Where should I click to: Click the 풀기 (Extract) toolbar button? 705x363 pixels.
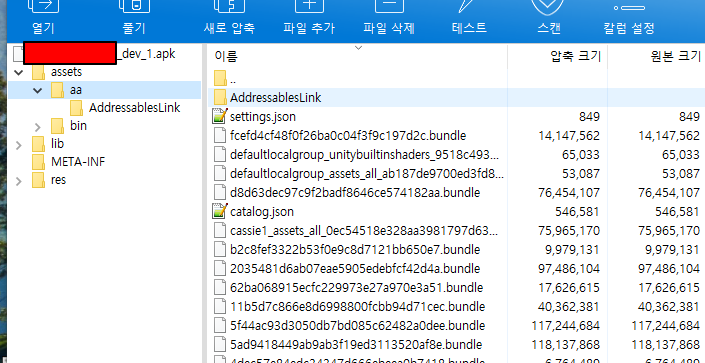(134, 18)
